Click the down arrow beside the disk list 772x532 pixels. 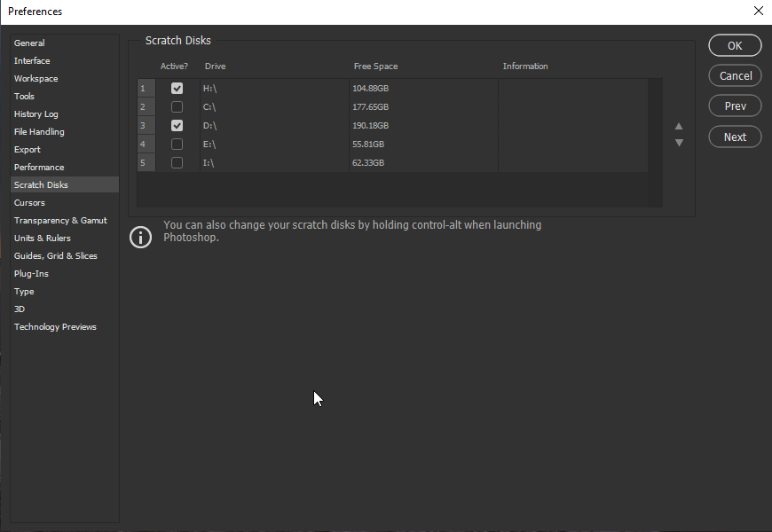[679, 142]
